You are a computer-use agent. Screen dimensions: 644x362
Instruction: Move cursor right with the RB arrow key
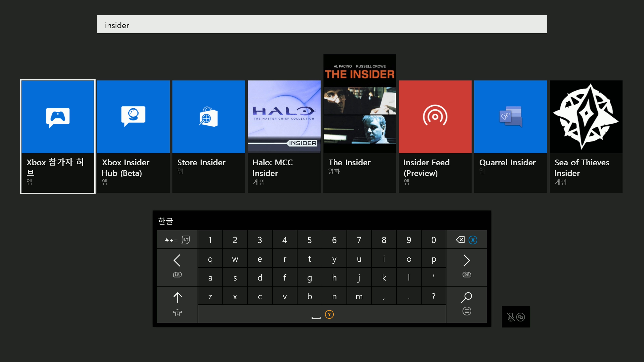[x=467, y=268]
